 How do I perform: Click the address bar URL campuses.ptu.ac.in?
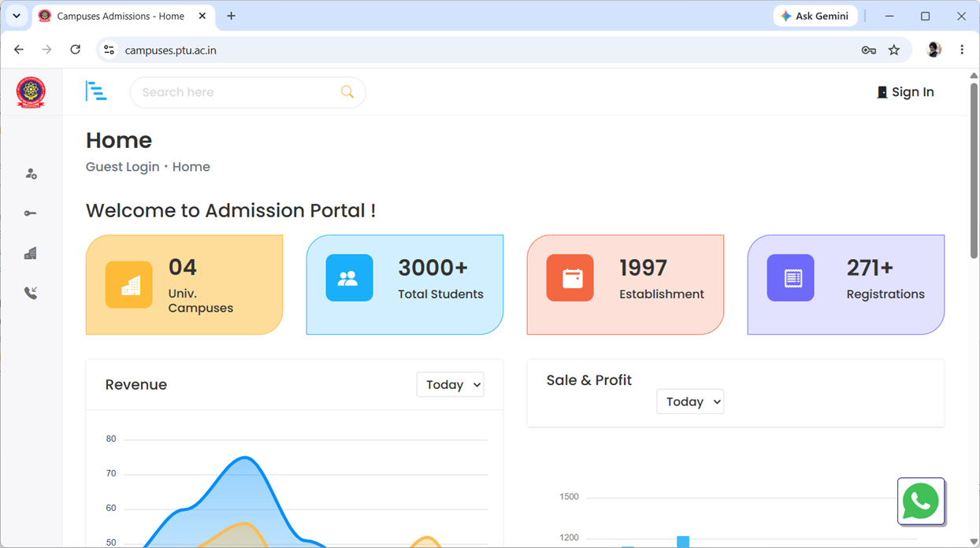170,50
